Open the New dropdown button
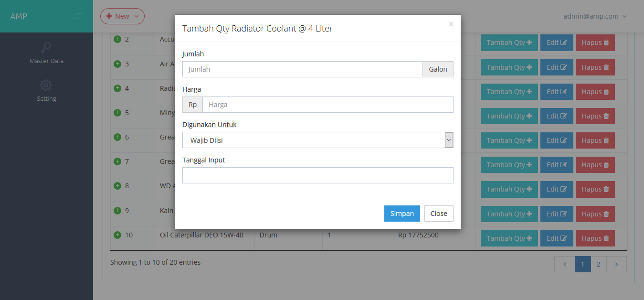 pos(122,16)
